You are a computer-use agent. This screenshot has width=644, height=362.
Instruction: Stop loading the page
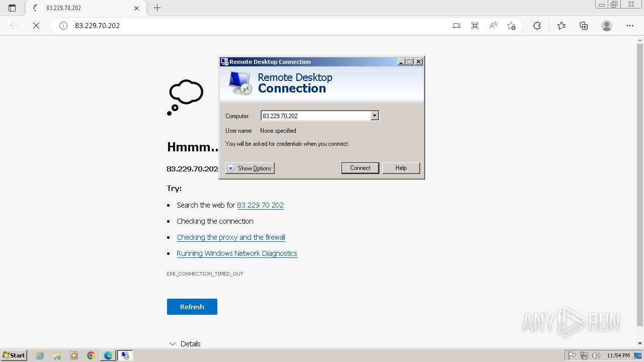coord(36,26)
